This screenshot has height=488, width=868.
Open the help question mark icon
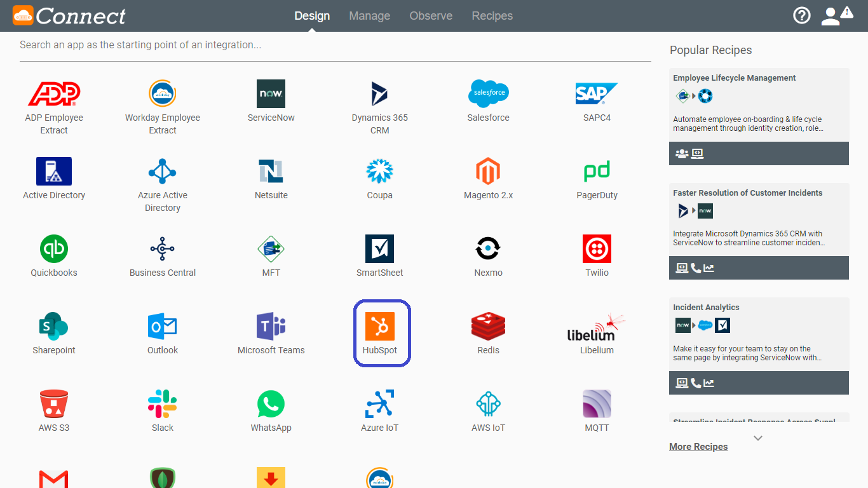pyautogui.click(x=802, y=15)
